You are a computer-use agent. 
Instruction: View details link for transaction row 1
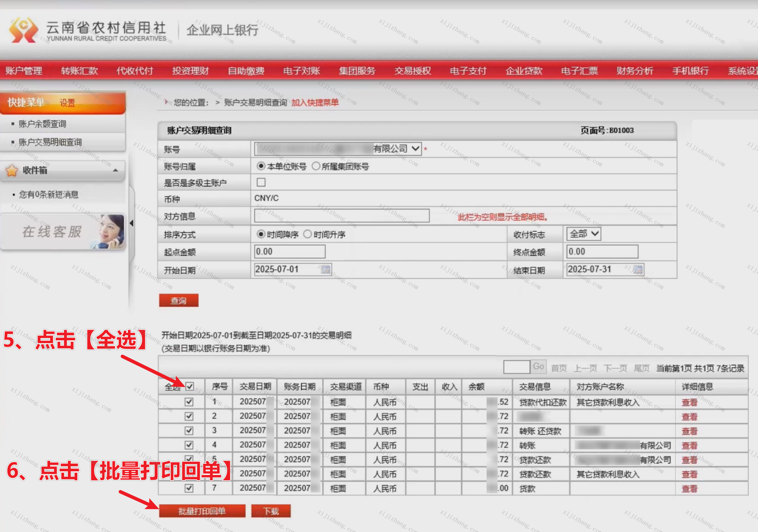[x=689, y=402]
